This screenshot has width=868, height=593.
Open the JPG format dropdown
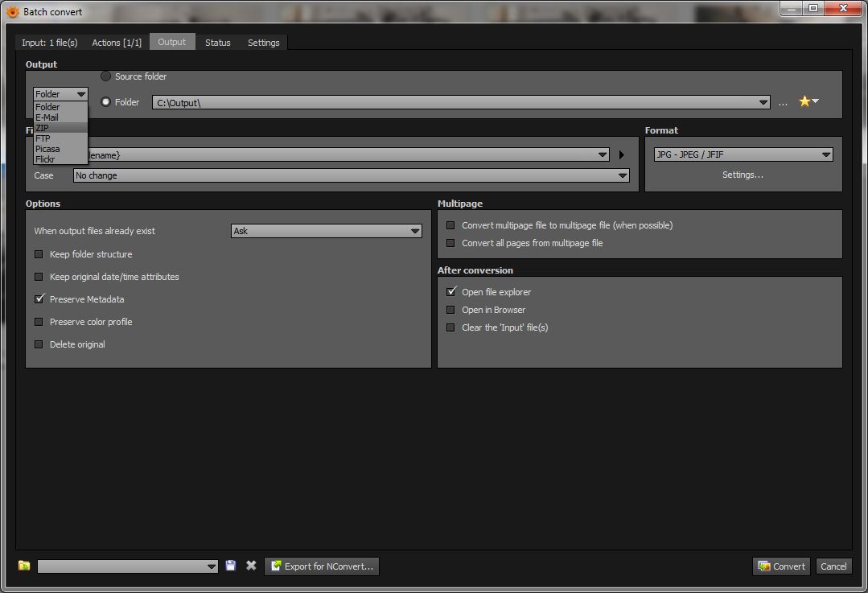click(742, 154)
